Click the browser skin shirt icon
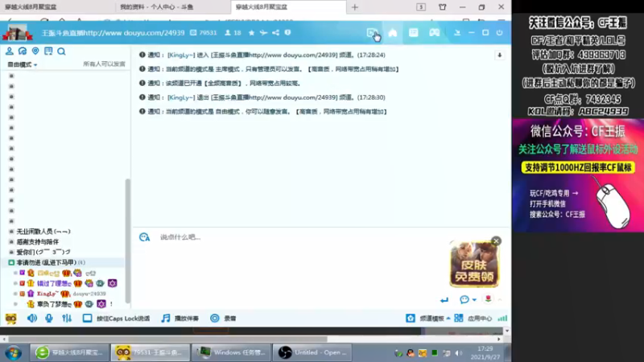 (x=442, y=7)
